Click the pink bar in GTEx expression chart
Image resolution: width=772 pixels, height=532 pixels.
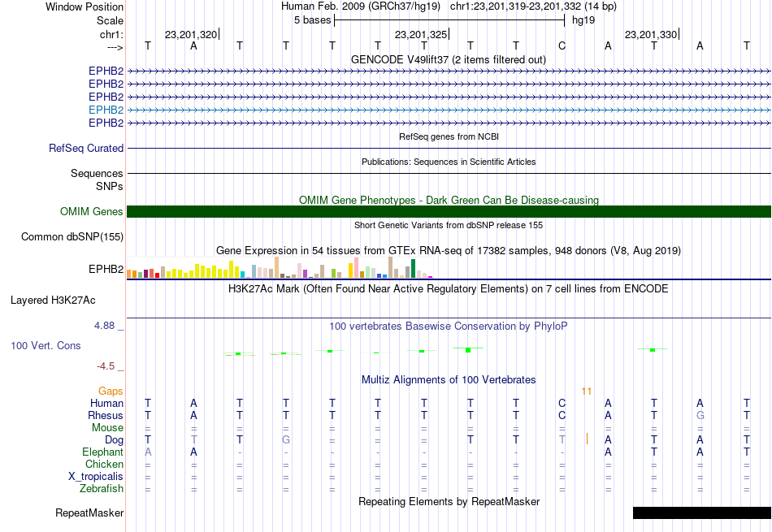356,268
